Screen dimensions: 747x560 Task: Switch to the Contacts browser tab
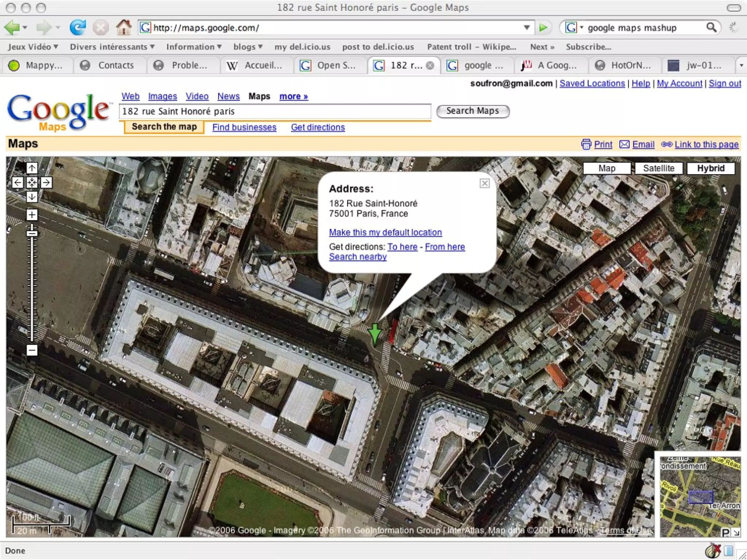[x=116, y=65]
